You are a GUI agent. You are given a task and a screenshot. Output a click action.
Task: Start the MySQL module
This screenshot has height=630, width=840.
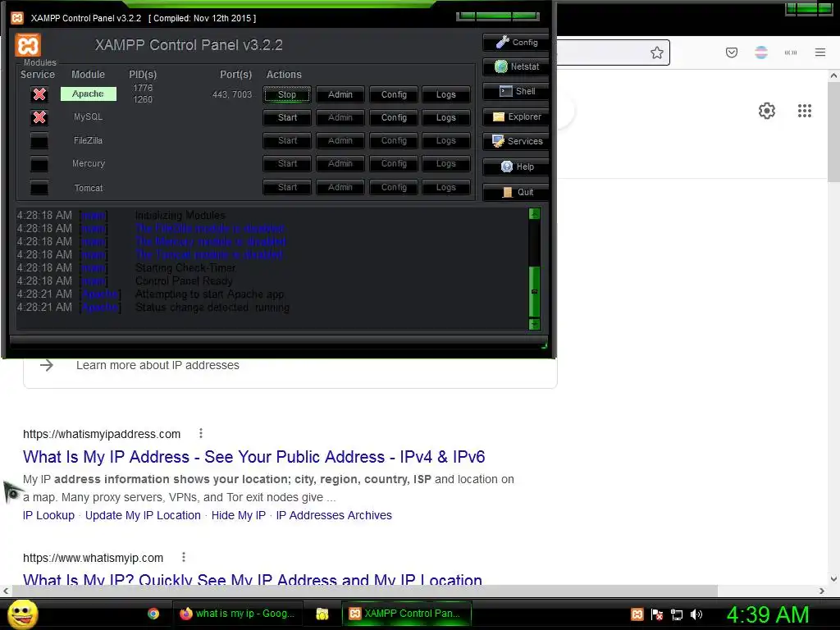286,117
